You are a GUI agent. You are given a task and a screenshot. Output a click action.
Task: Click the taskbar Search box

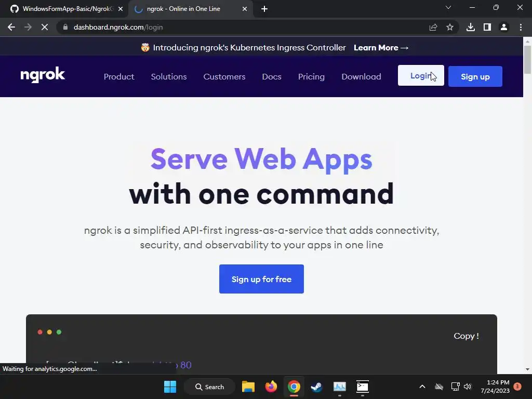tap(210, 387)
